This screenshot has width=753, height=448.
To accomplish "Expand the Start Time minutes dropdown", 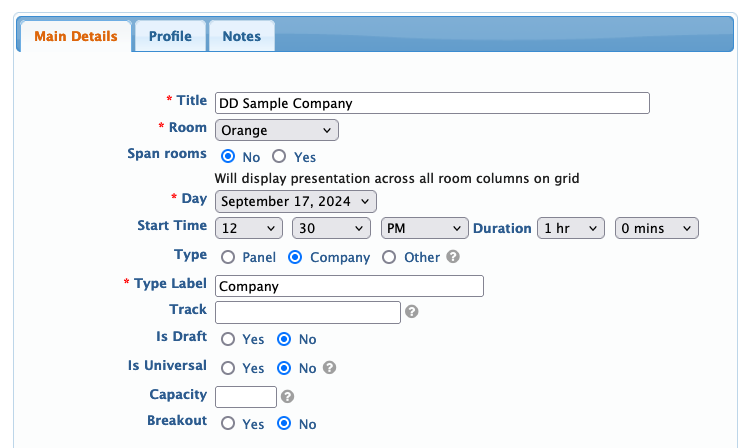I will click(331, 228).
